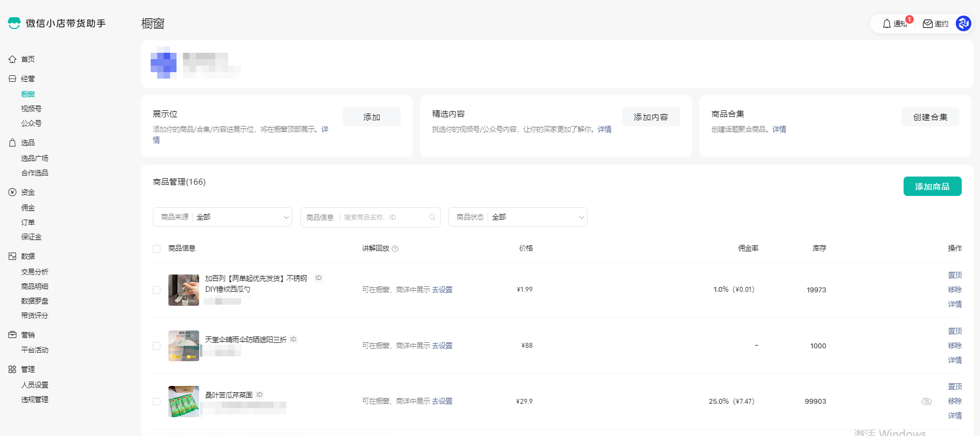
Task: Check the select-all checkbox in table header
Action: click(x=157, y=249)
